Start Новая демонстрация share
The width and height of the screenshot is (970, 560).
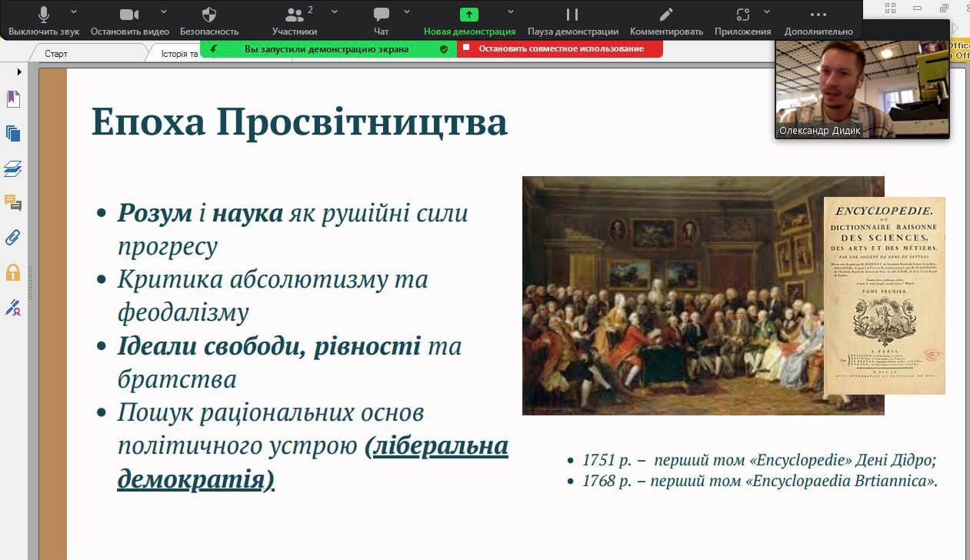tap(469, 22)
